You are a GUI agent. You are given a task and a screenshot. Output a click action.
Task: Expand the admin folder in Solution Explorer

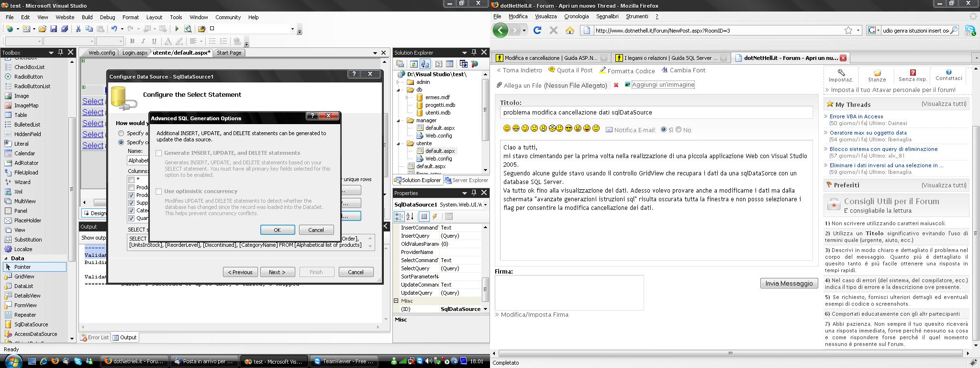398,82
